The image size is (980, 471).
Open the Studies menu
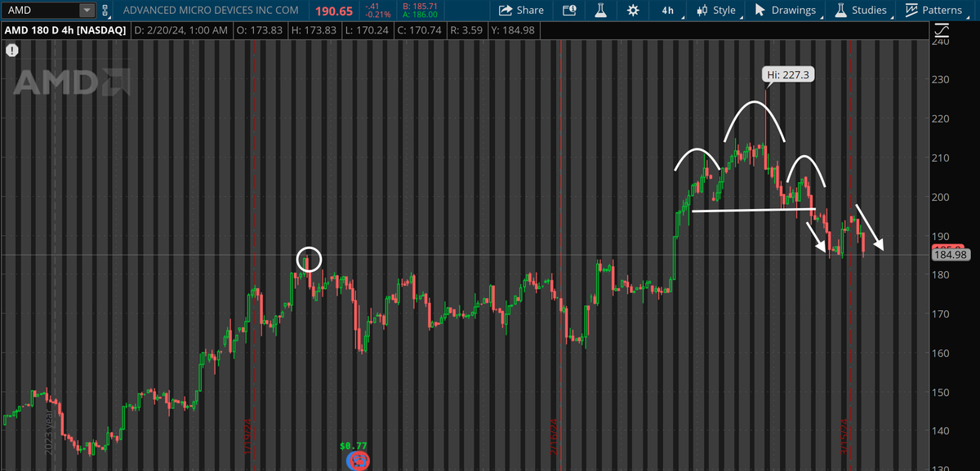tap(861, 11)
